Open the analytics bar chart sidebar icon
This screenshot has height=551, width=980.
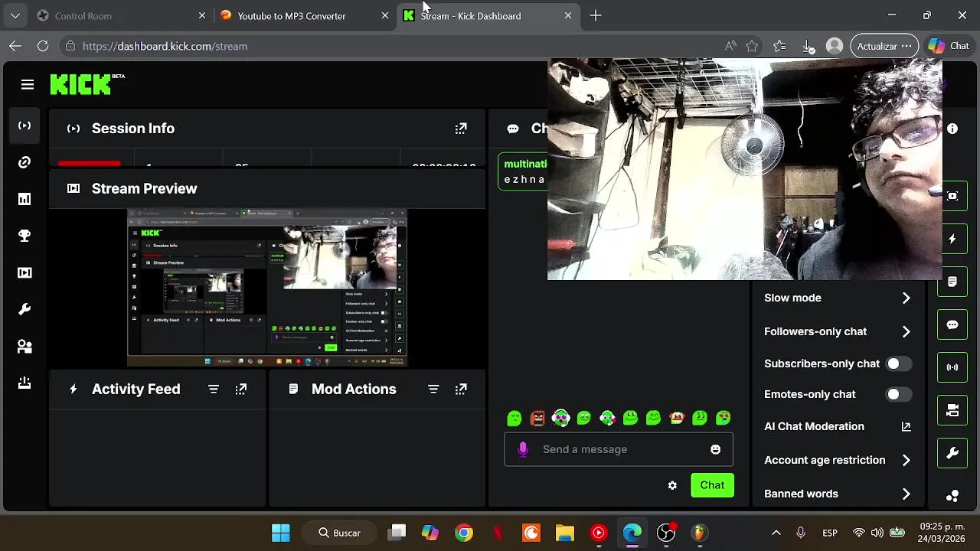point(24,199)
